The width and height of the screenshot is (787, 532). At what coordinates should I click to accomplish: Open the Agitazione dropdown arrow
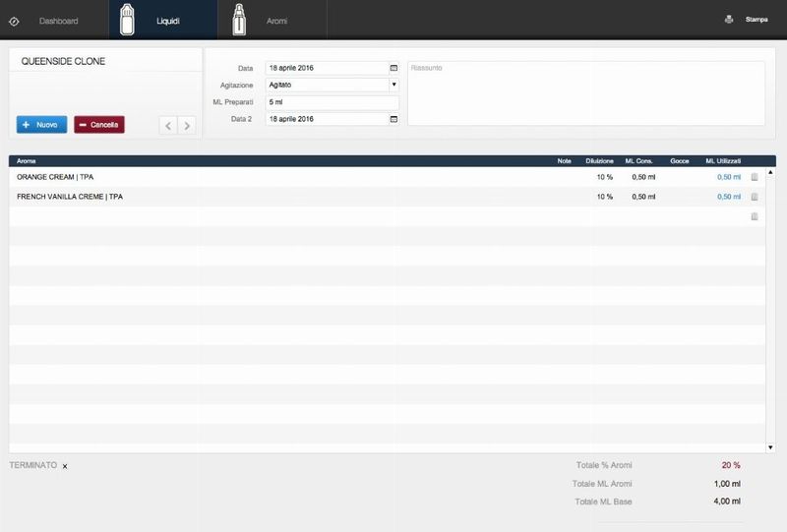coord(394,85)
